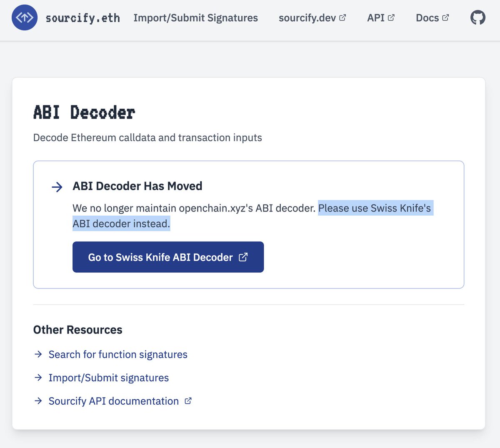The width and height of the screenshot is (500, 448).
Task: Click the 'Other Resources' heading
Action: (x=78, y=330)
